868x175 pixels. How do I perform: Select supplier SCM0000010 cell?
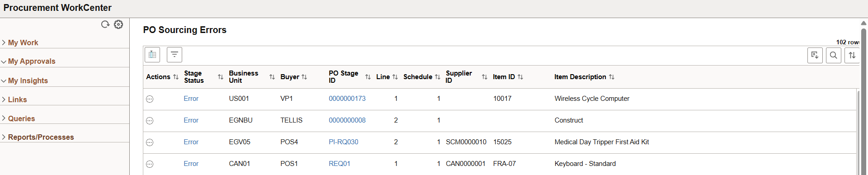[466, 142]
